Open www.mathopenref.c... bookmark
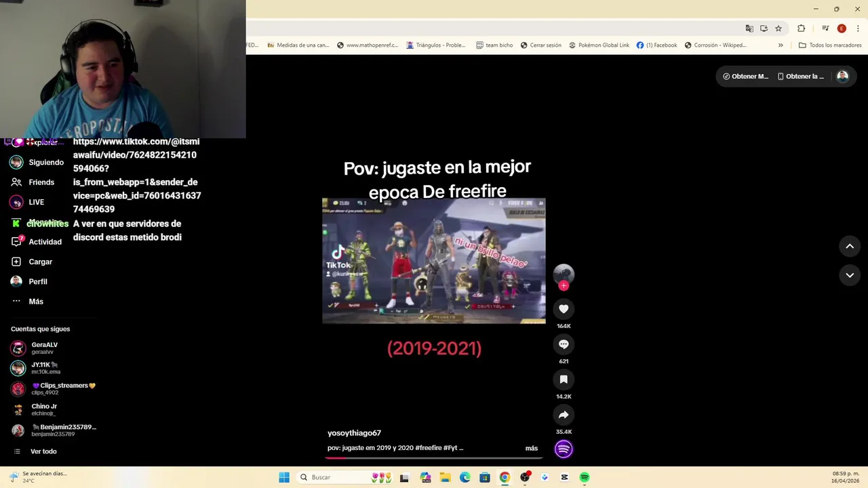Image resolution: width=868 pixels, height=488 pixels. point(367,45)
